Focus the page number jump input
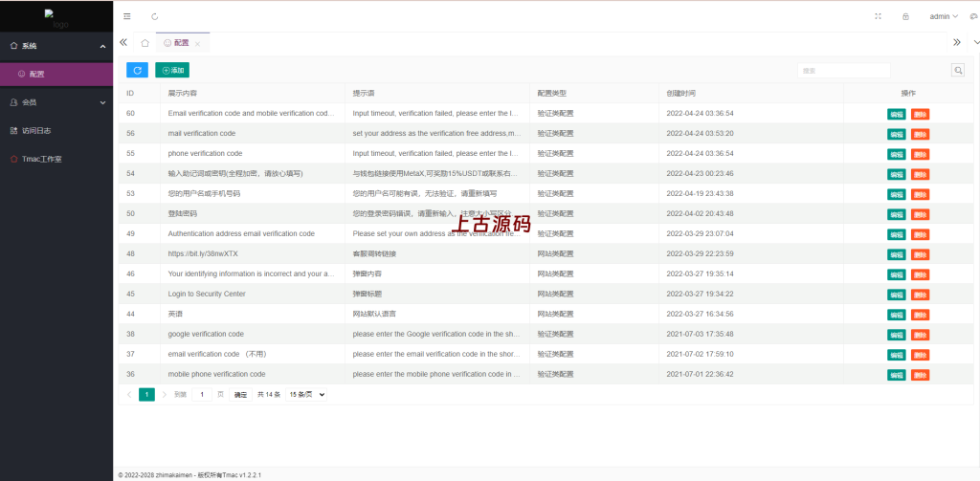The image size is (980, 481). [x=201, y=395]
